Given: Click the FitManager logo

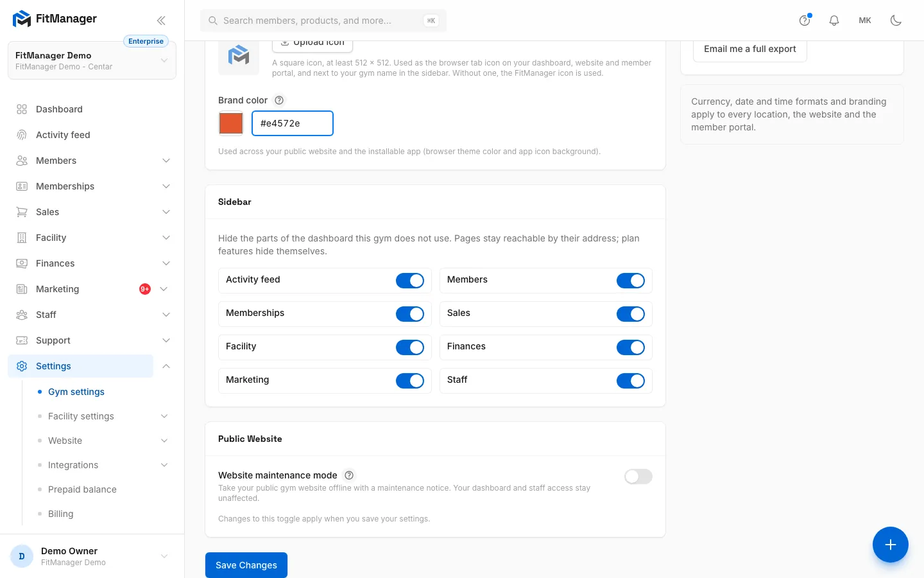Looking at the screenshot, I should [55, 19].
